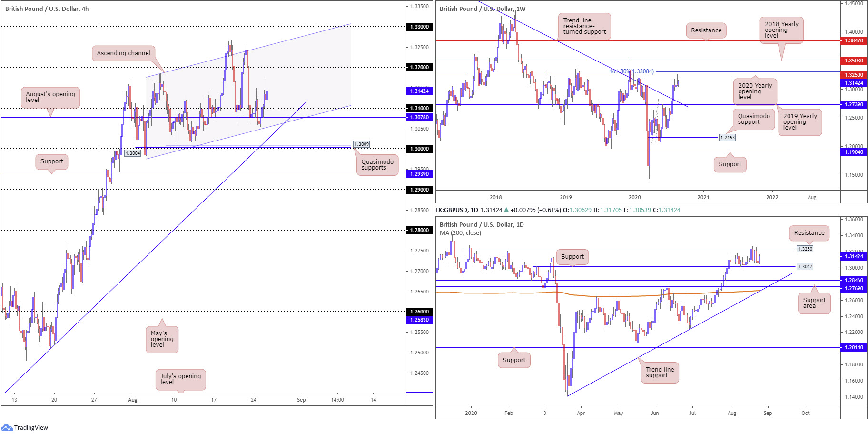The image size is (868, 434).
Task: Select the blue 1.28460 price label
Action: 854,281
